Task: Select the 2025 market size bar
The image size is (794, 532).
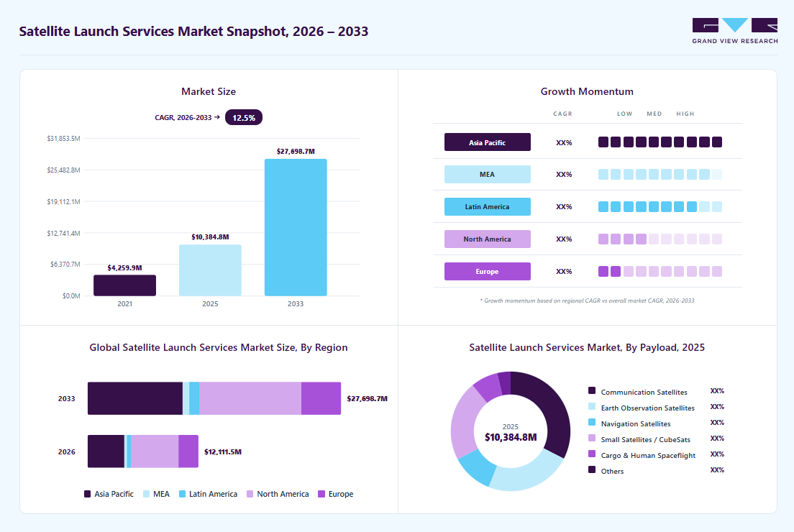Action: (x=210, y=270)
